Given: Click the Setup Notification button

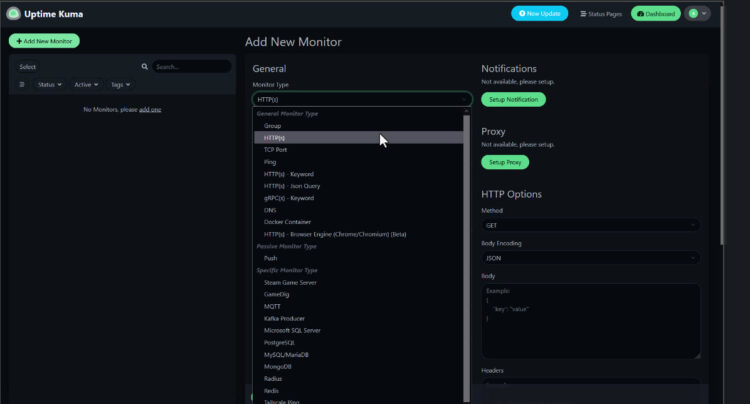Looking at the screenshot, I should (x=513, y=100).
